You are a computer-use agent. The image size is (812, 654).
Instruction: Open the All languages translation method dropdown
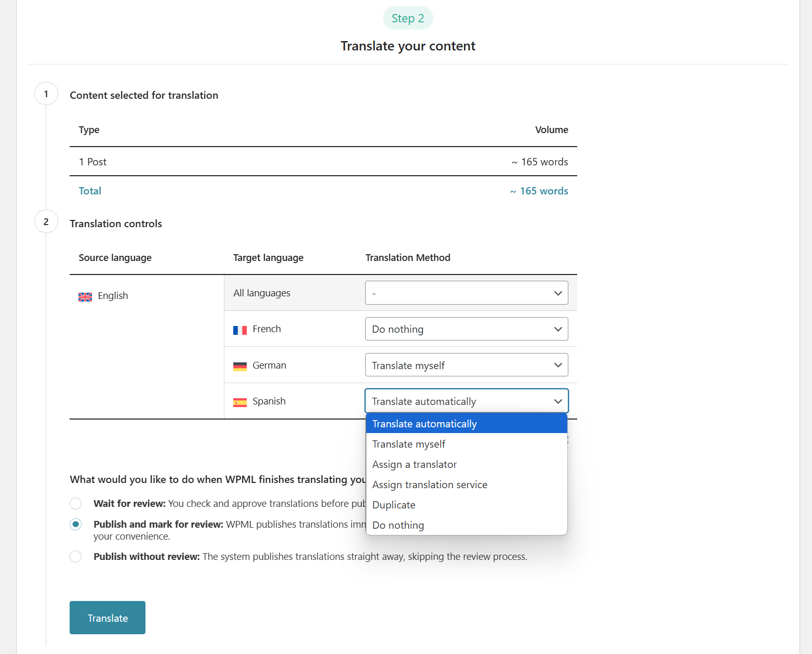467,293
